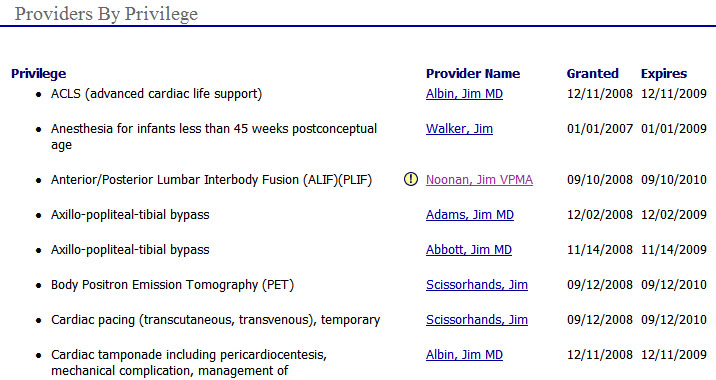Image resolution: width=716 pixels, height=380 pixels.
Task: Open Scissorhands, Jim link for Cardiac pacing row
Action: pyautogui.click(x=477, y=320)
